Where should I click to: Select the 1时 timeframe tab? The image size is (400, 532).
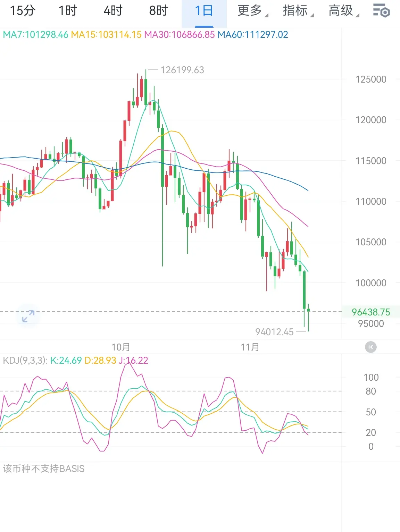(68, 11)
